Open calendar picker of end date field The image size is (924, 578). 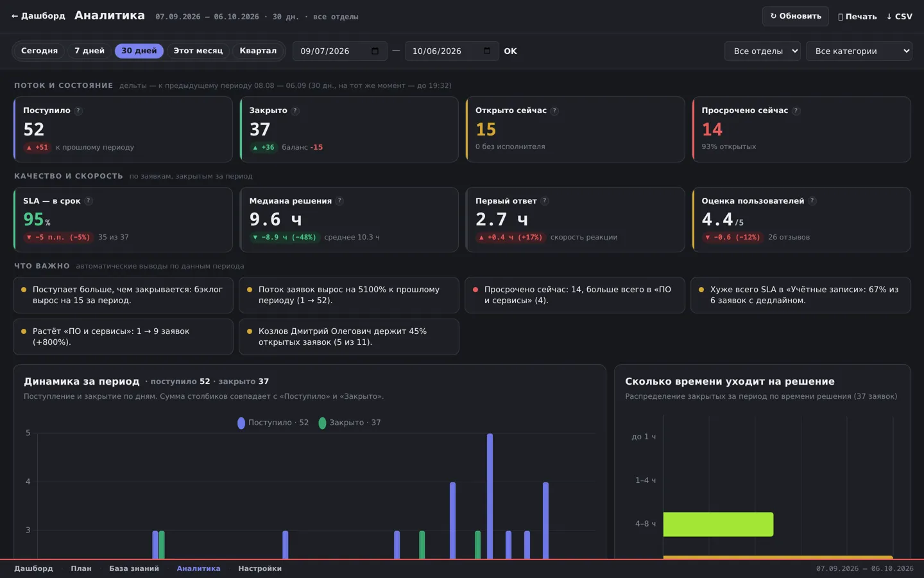pyautogui.click(x=487, y=51)
